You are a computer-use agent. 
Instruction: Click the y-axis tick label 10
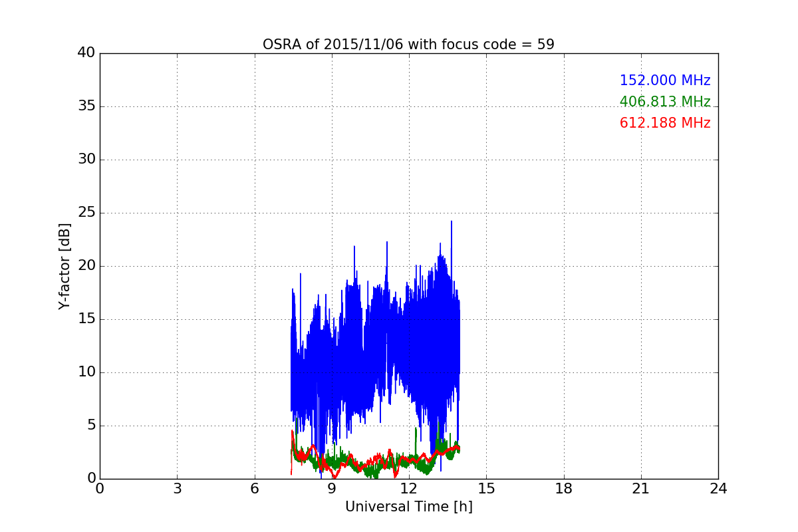click(86, 372)
